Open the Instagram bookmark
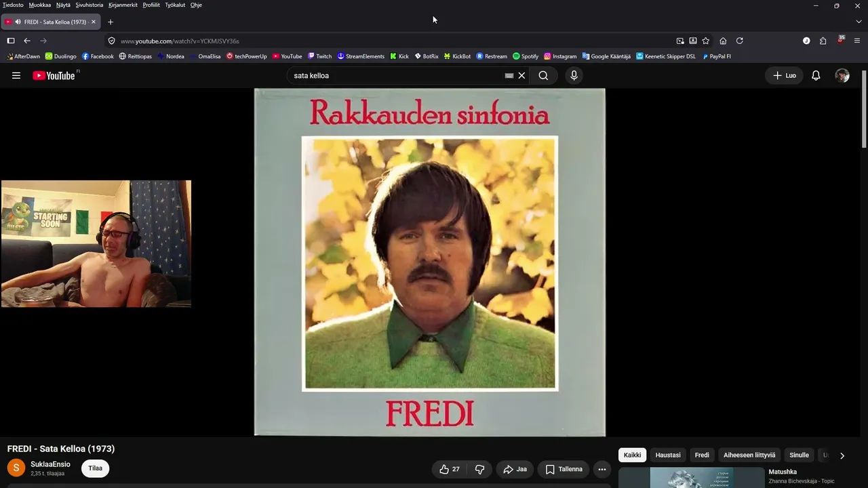Screen dimensions: 868x488 pyautogui.click(x=560, y=56)
